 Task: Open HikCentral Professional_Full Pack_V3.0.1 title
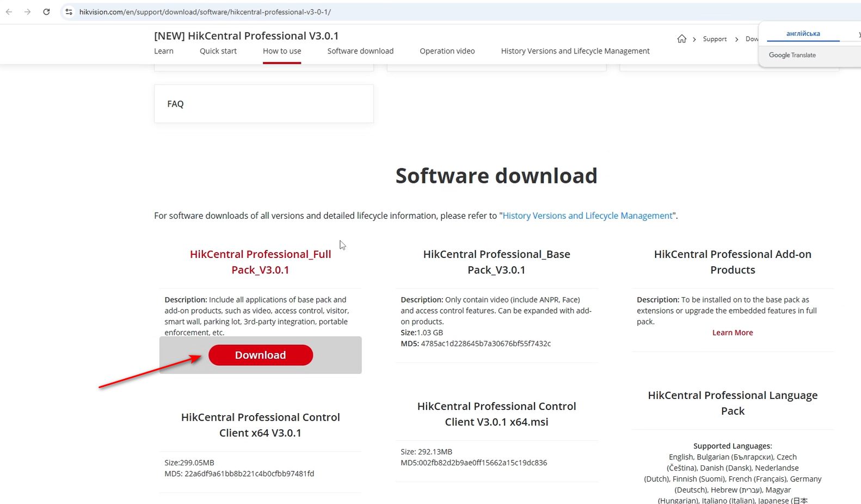[260, 262]
